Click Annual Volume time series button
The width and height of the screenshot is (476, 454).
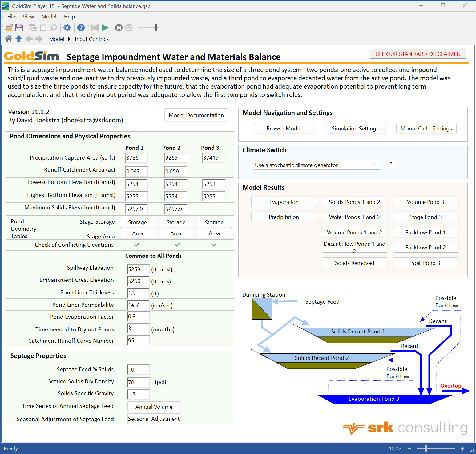(x=154, y=407)
